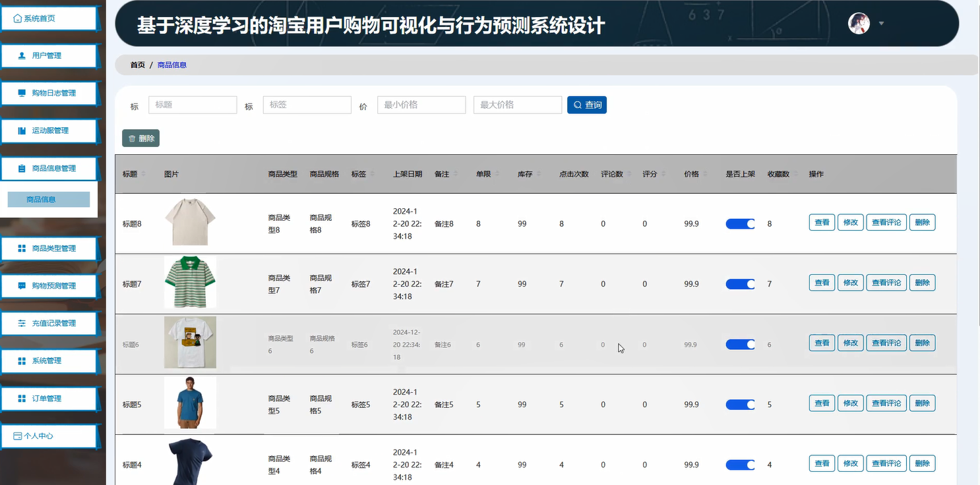The image size is (980, 485).
Task: Click the 删除 button above the table
Action: (140, 138)
